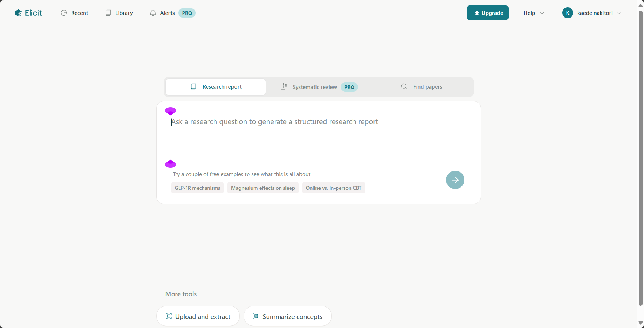Expand the Help dropdown menu
Screen dimensions: 644x328
pyautogui.click(x=533, y=13)
